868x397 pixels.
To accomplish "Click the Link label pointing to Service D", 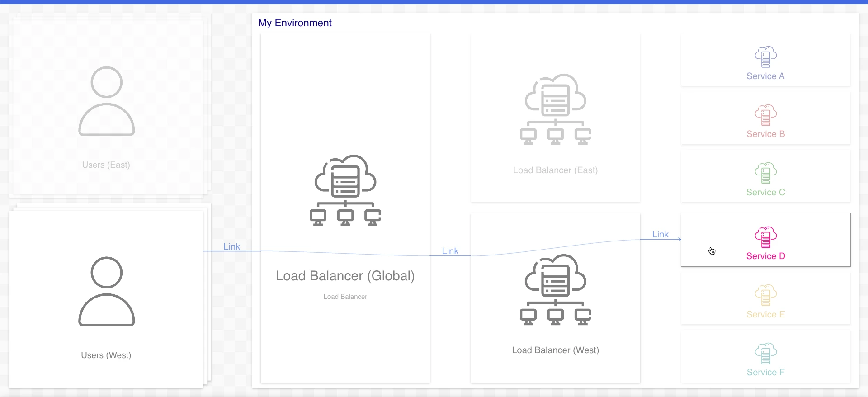I will click(x=660, y=234).
